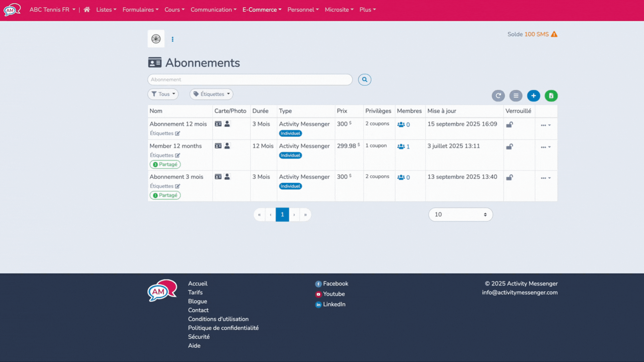
Task: Open the blue vertical dots menu beside the logo
Action: coord(173,39)
